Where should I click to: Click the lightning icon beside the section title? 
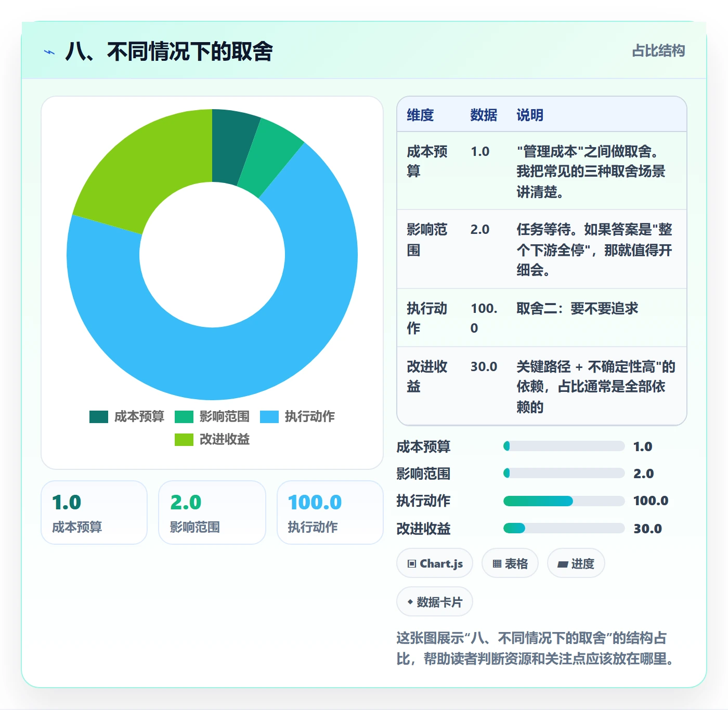coord(49,52)
